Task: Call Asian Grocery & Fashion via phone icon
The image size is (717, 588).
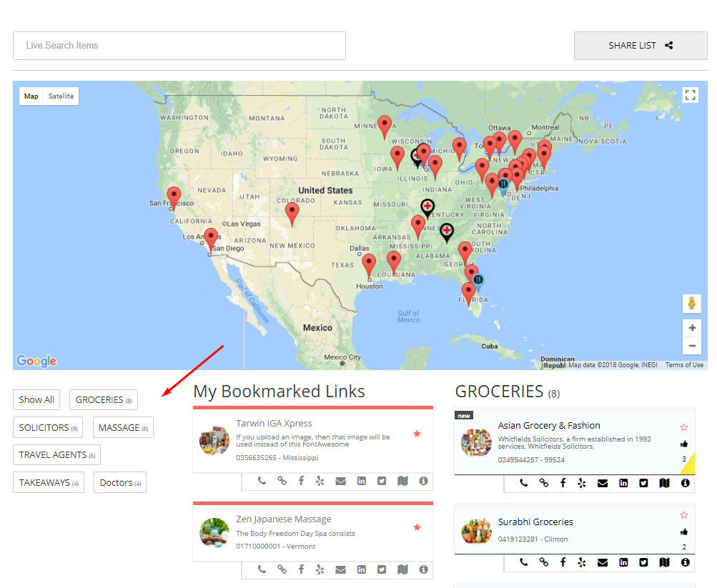Action: [x=524, y=483]
